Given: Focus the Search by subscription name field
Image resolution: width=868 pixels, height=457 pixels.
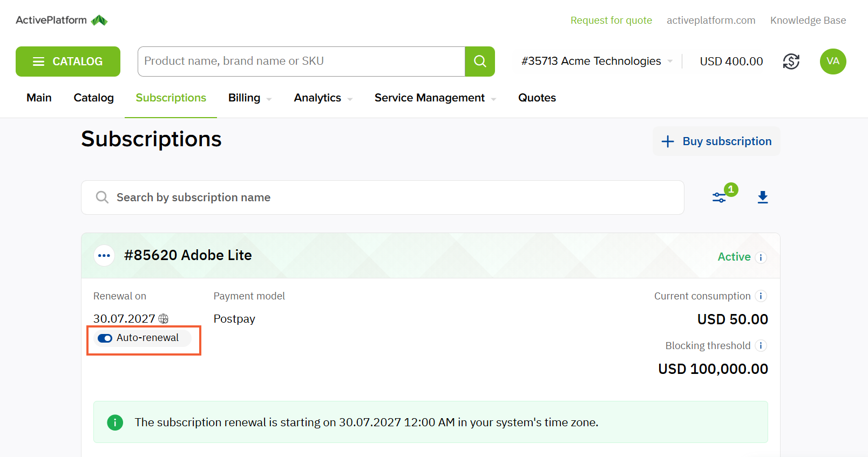Looking at the screenshot, I should click(x=383, y=197).
